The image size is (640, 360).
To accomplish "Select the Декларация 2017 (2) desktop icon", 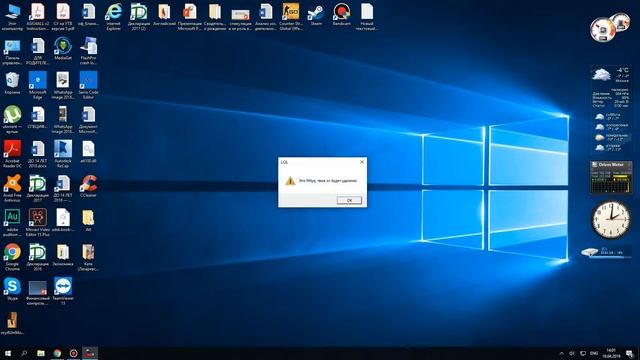I will [139, 17].
